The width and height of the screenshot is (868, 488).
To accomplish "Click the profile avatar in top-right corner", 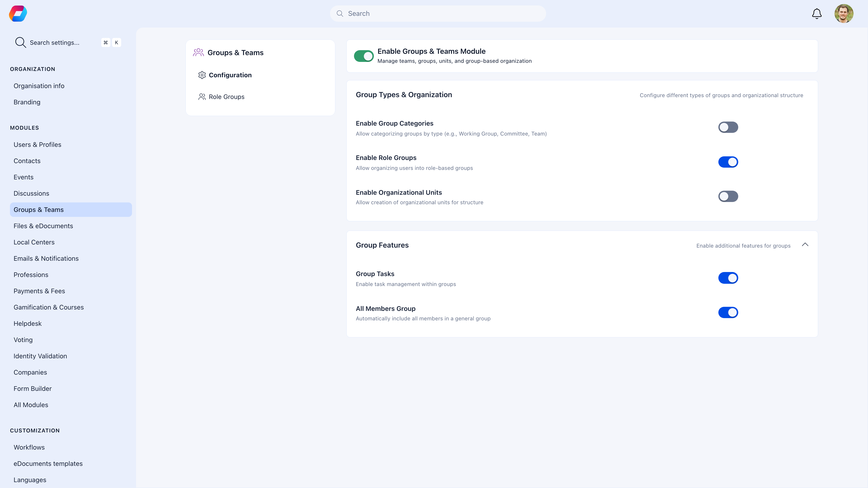I will click(x=844, y=14).
